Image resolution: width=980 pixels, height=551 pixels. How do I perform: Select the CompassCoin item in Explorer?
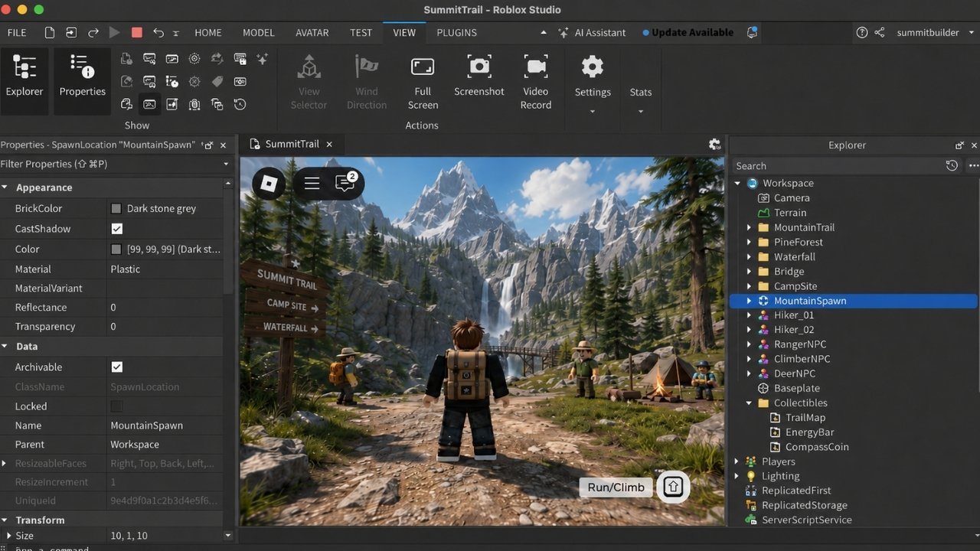(x=817, y=447)
